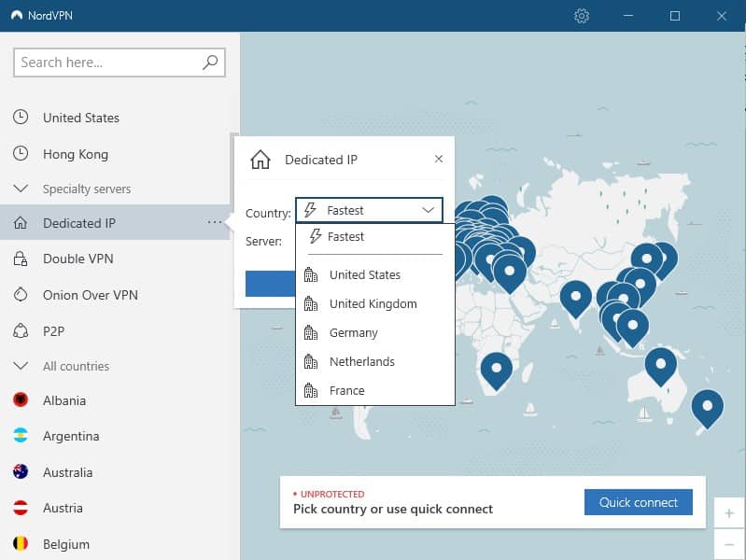Collapse the Specialty servers section
The width and height of the screenshot is (746, 560).
coord(21,189)
